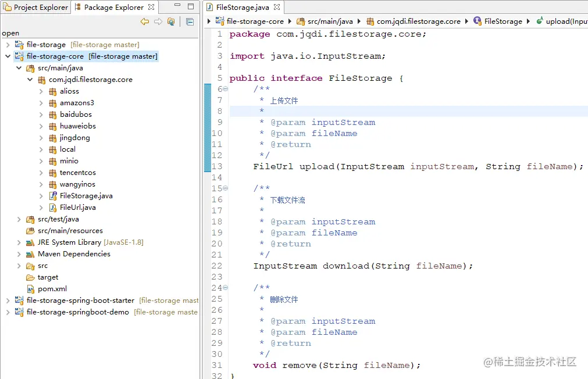The height and width of the screenshot is (379, 588).
Task: Expand the Maven Dependencies node
Action: (19, 254)
